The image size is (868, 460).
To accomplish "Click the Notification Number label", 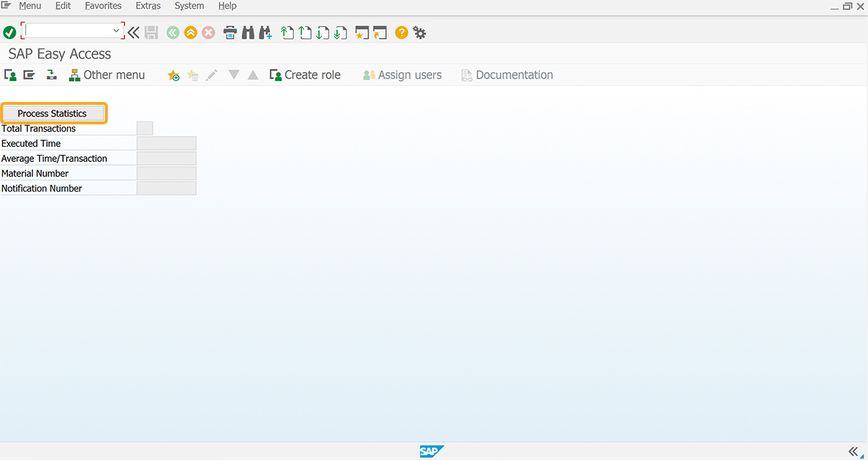I will (42, 188).
